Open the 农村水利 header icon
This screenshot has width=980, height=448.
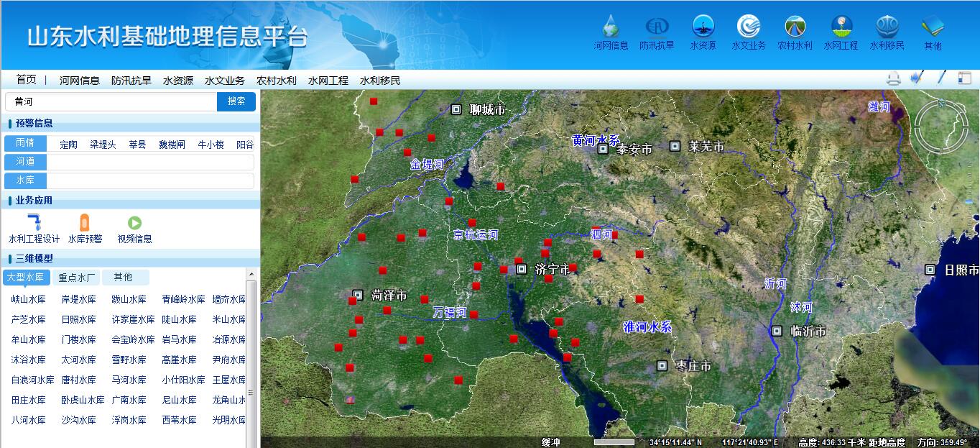795,27
